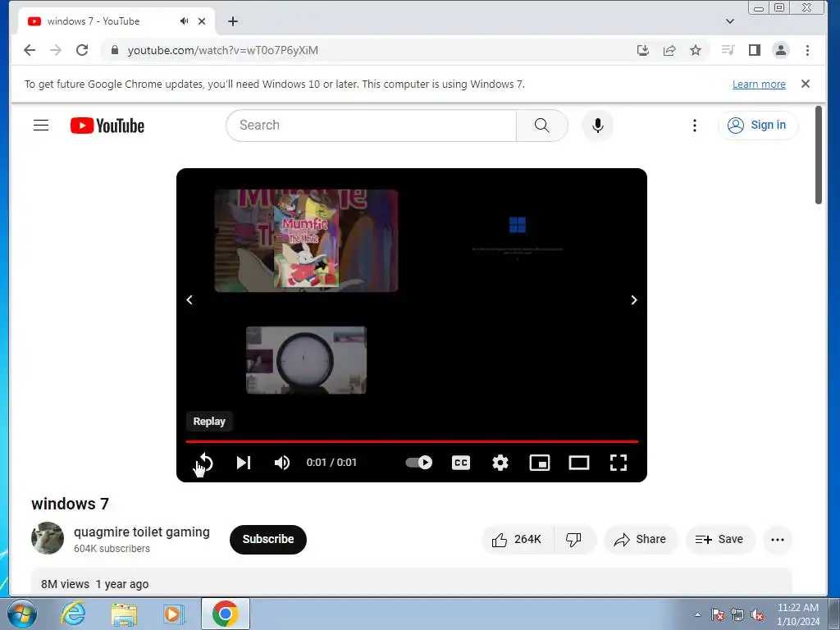The width and height of the screenshot is (840, 630).
Task: Open a new tab
Action: [232, 21]
